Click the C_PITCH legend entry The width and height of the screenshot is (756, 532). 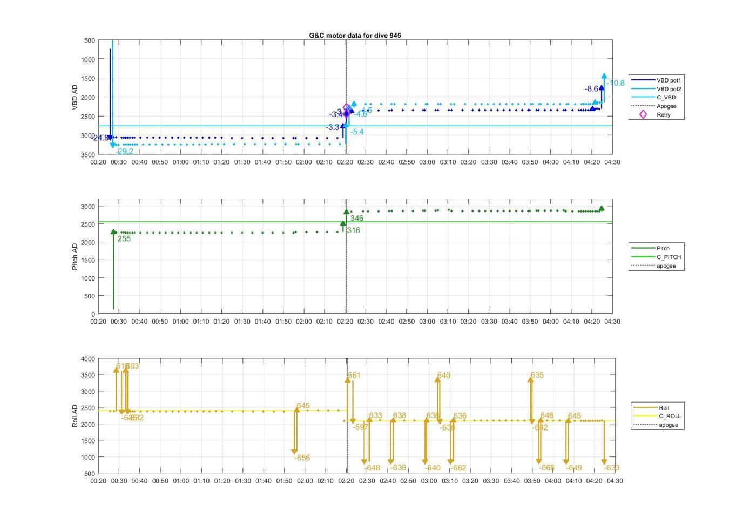coord(657,257)
